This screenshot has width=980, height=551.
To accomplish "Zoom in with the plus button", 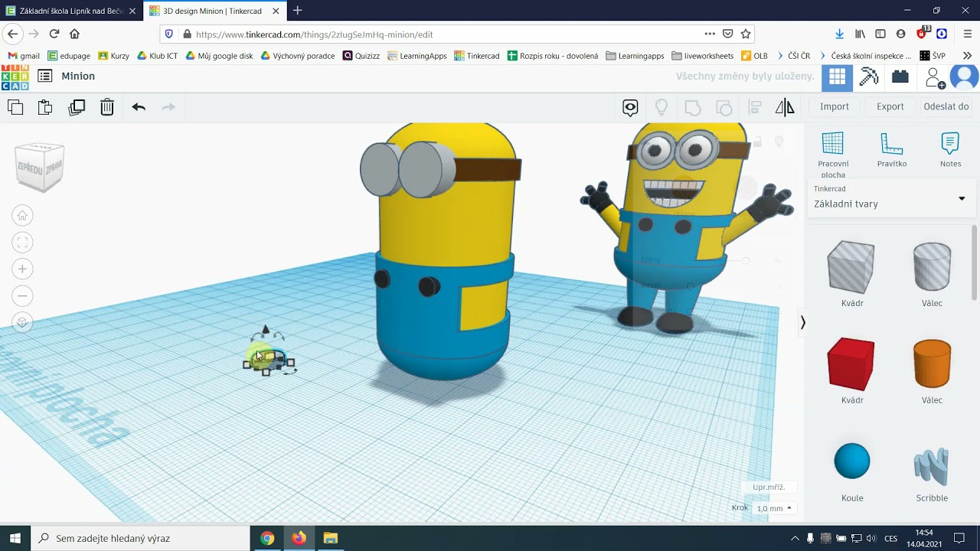I will click(22, 269).
